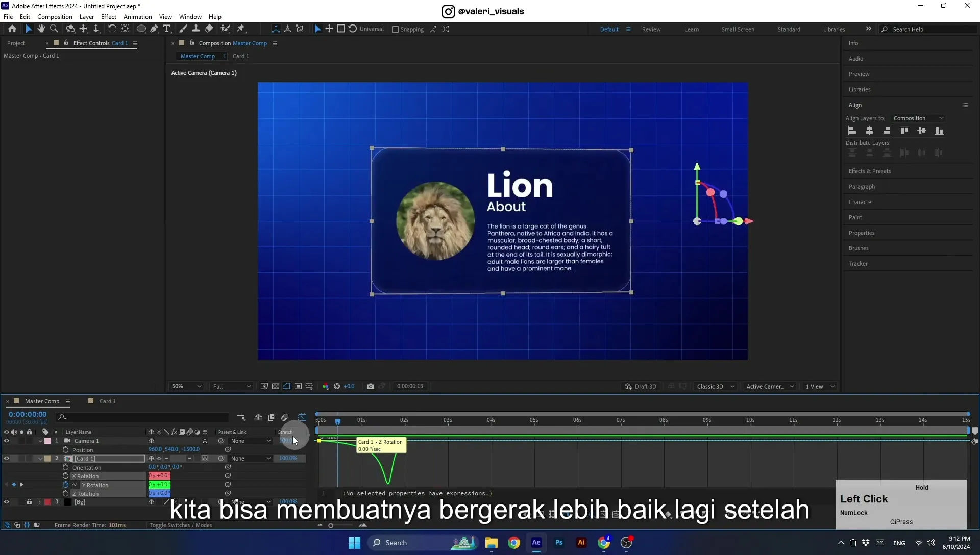The height and width of the screenshot is (555, 980).
Task: Open the Effects & Presets panel
Action: point(870,171)
